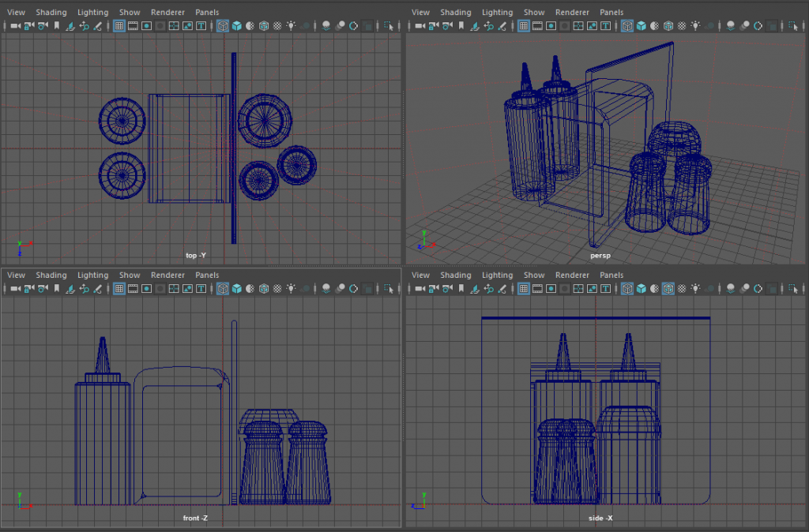Viewport: 809px width, 532px height.
Task: Toggle Film Gate in perspective panel toolbar
Action: click(x=536, y=26)
